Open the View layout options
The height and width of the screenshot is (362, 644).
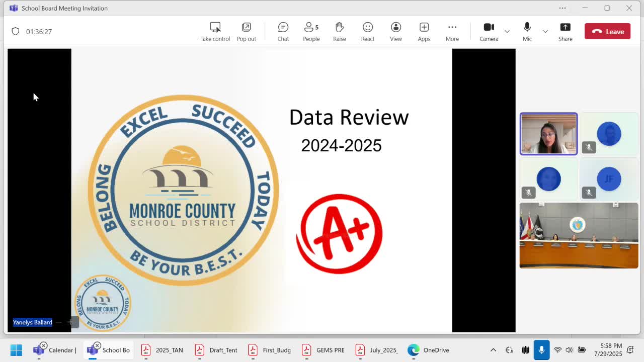pos(396,32)
